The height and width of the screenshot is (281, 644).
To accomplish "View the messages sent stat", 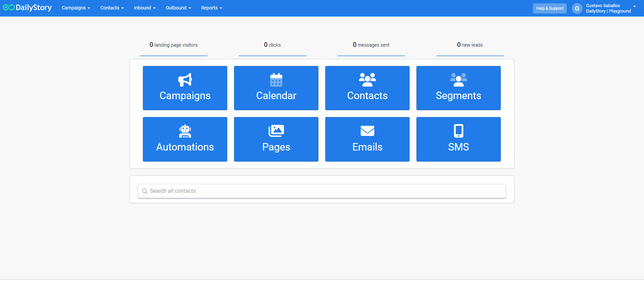I will 371,45.
